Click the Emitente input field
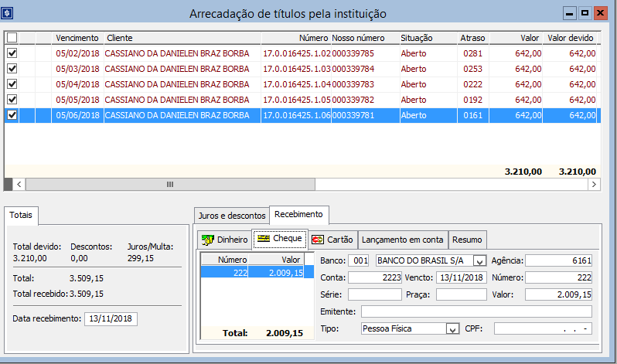Screen dimensions: 617x364 (476, 311)
